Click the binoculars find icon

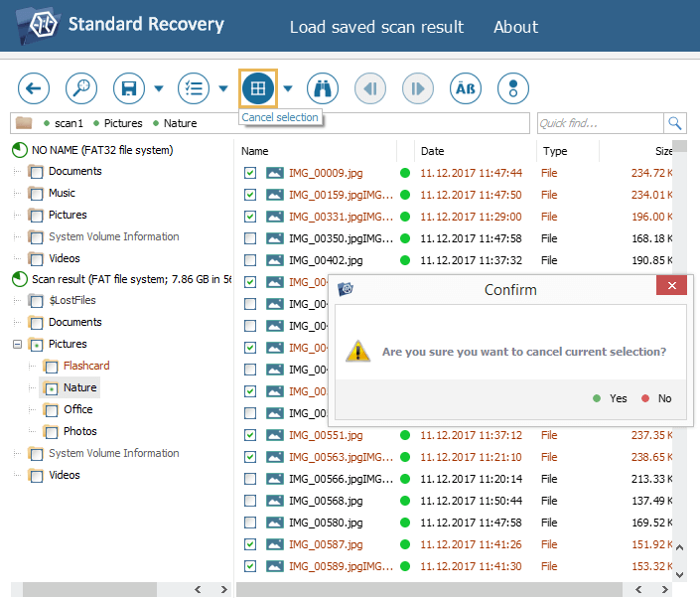(x=322, y=88)
